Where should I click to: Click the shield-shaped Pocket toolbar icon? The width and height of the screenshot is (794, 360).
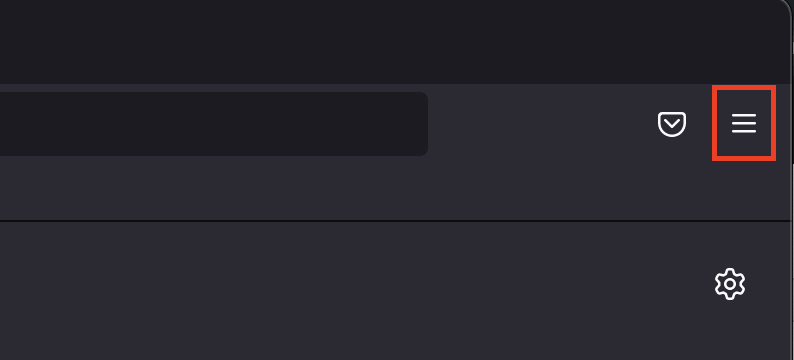[671, 124]
